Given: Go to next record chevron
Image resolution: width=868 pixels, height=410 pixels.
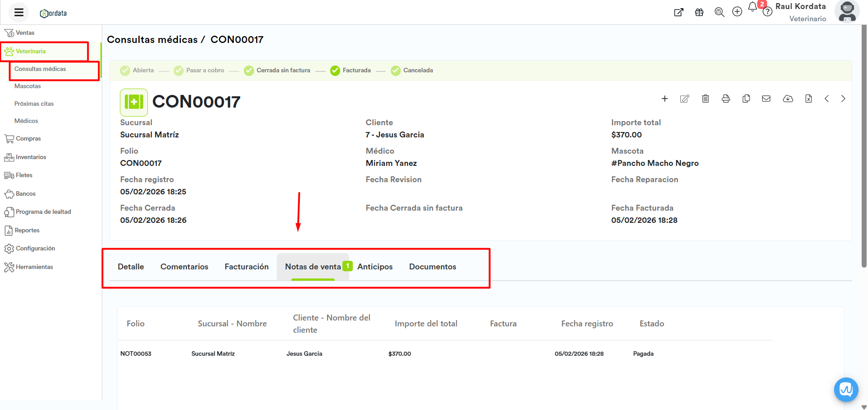Looking at the screenshot, I should [x=843, y=99].
